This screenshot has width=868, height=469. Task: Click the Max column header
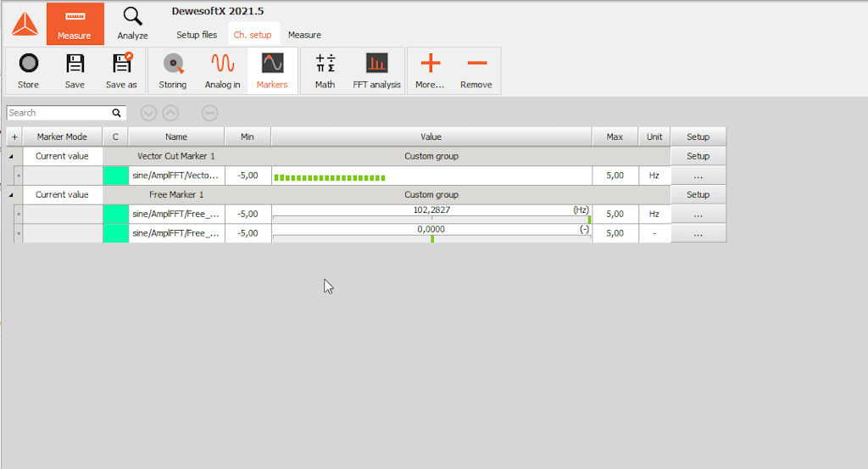click(x=615, y=137)
